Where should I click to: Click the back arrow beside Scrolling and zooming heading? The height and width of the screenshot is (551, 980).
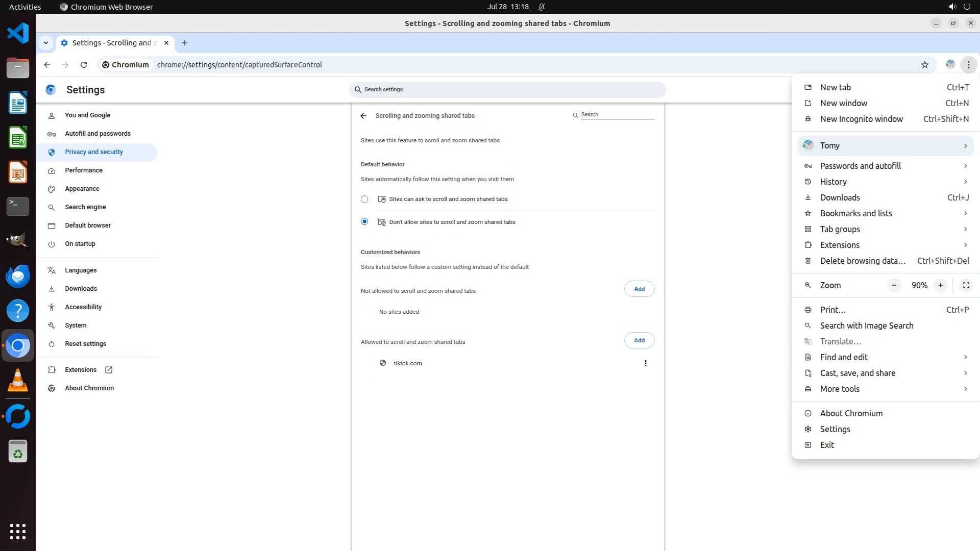363,116
